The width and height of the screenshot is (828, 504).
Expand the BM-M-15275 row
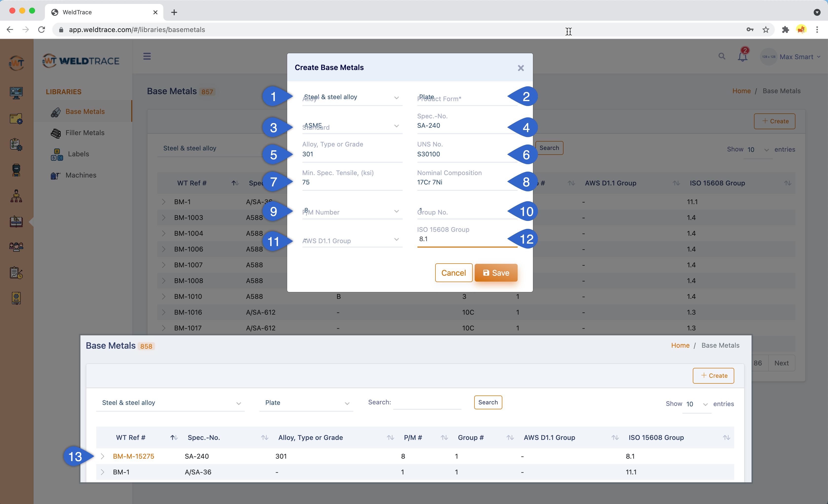102,456
